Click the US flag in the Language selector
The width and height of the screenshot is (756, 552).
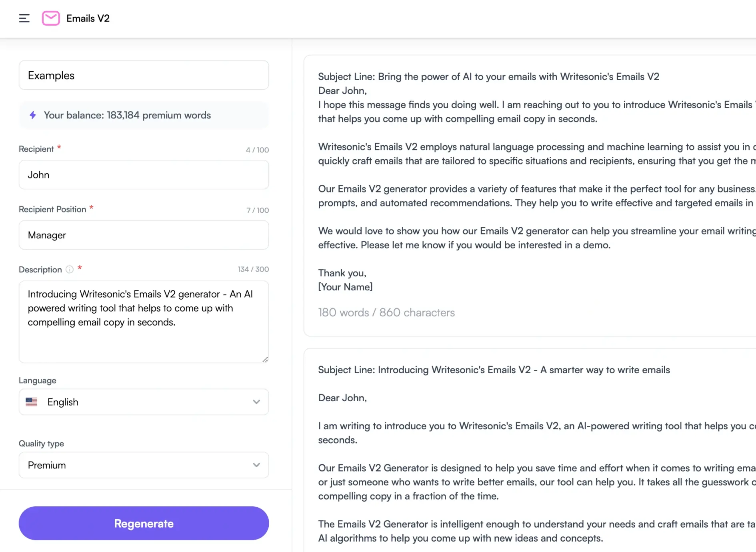32,402
